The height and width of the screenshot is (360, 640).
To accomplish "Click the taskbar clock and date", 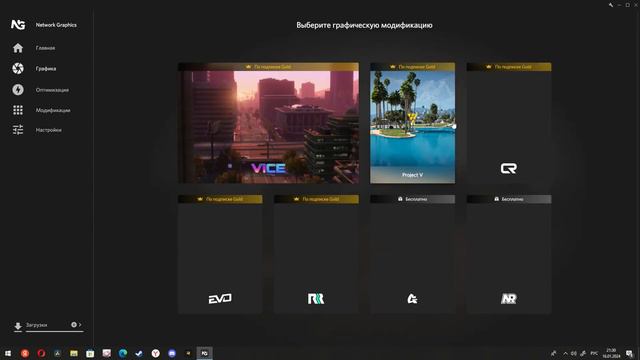I will tap(611, 353).
